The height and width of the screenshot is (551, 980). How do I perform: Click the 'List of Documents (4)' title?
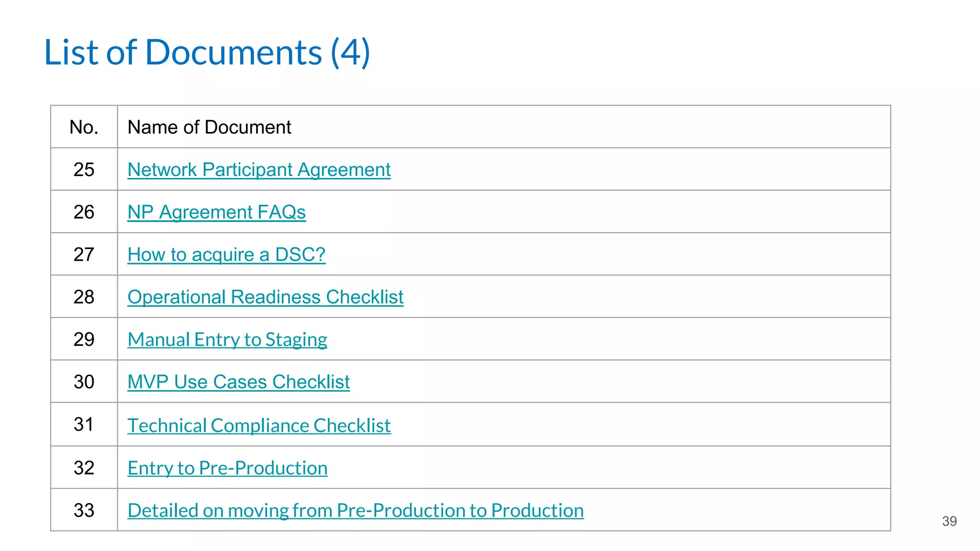point(207,52)
